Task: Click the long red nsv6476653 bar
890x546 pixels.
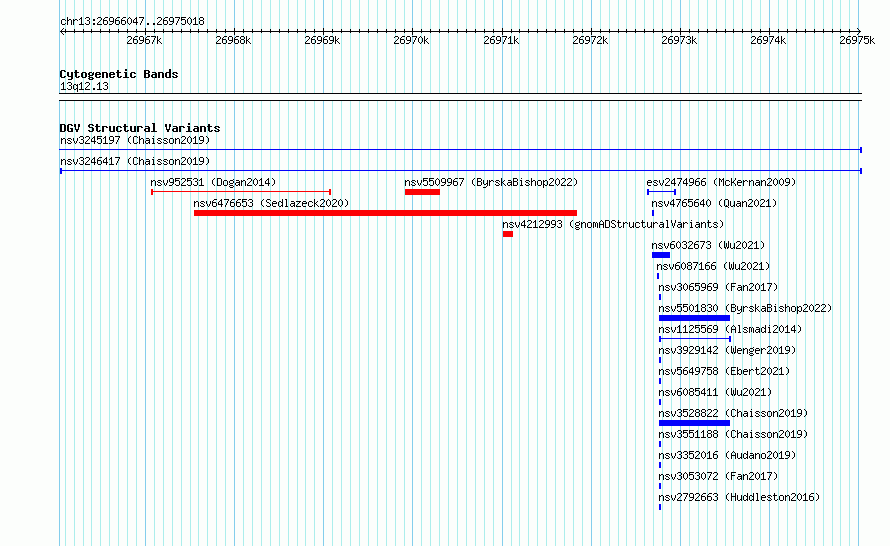Action: tap(385, 213)
